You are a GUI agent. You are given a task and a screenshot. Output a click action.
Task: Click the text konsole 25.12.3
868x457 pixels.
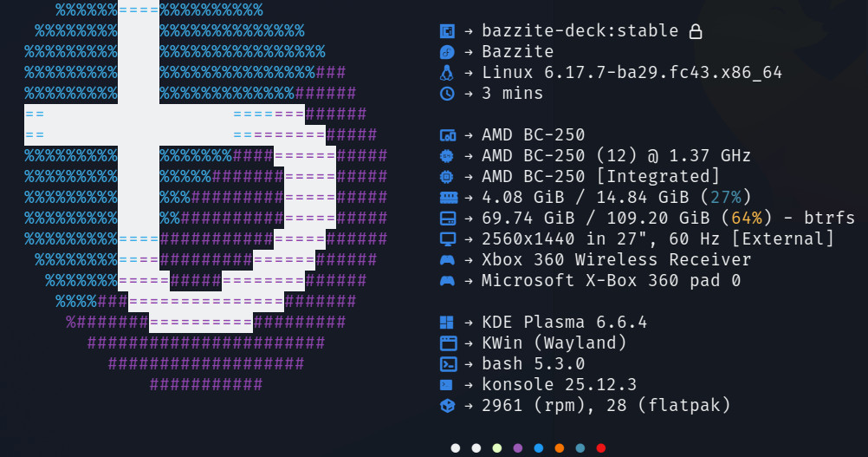click(559, 384)
